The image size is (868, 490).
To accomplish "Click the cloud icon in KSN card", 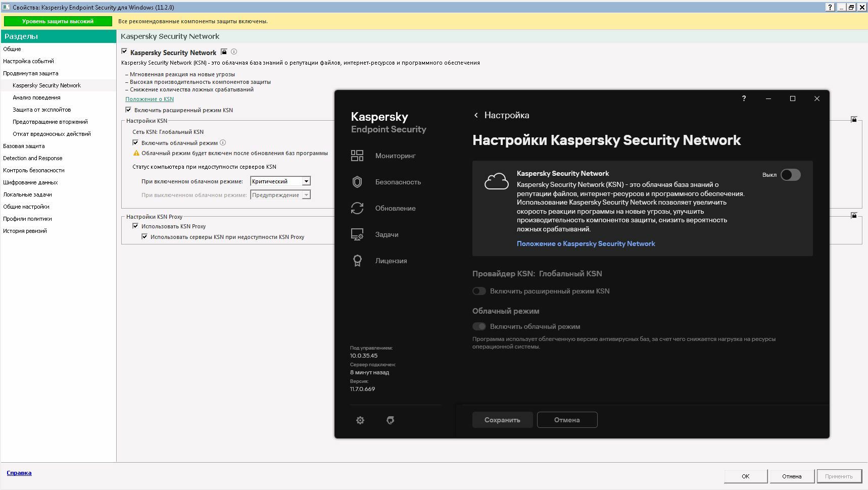I will (497, 181).
